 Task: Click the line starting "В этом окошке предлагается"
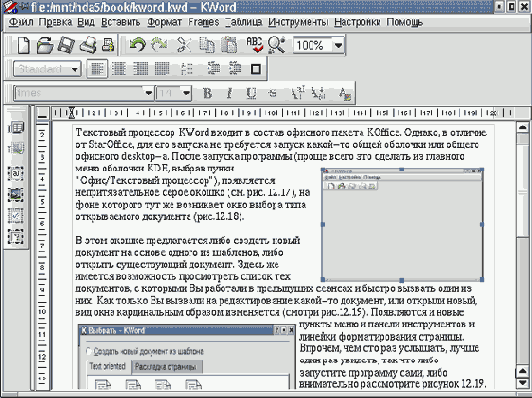188,241
